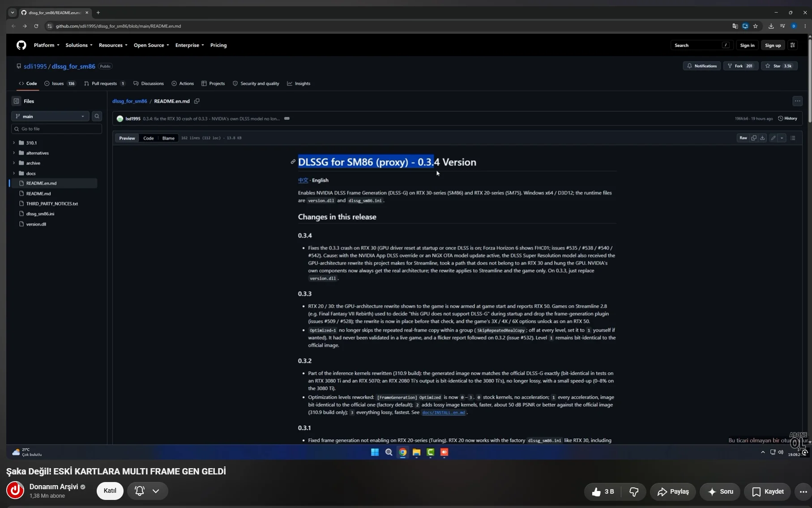View the file History
812x508 pixels.
click(787, 119)
